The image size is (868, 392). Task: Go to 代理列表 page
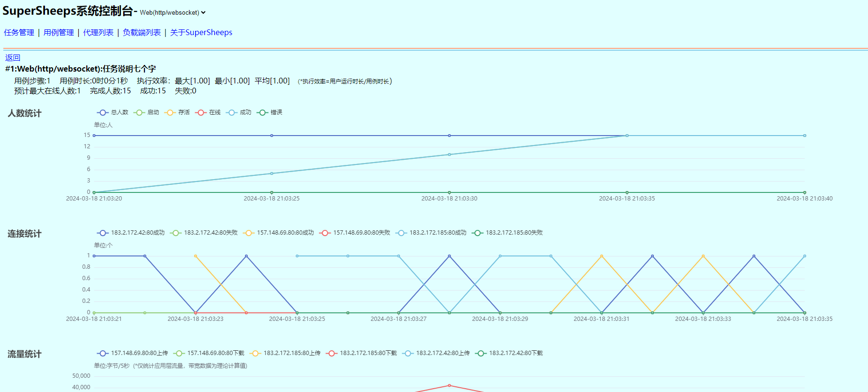click(99, 33)
